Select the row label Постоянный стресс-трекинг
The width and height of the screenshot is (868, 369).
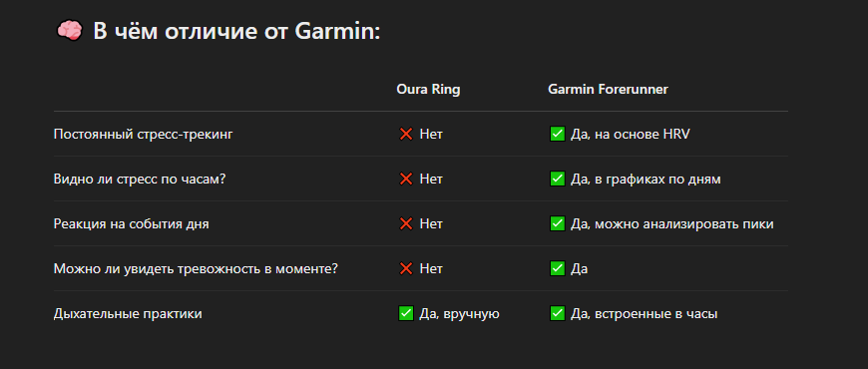coord(144,134)
